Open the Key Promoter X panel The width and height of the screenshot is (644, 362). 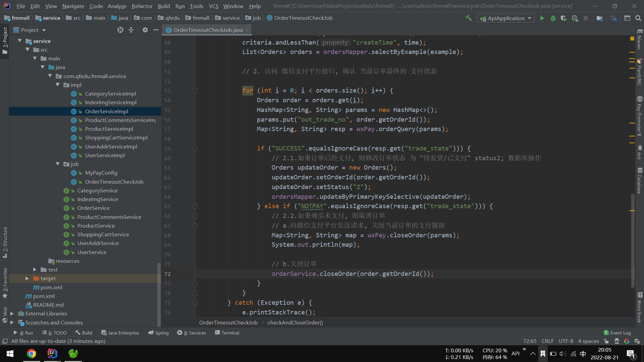click(640, 116)
